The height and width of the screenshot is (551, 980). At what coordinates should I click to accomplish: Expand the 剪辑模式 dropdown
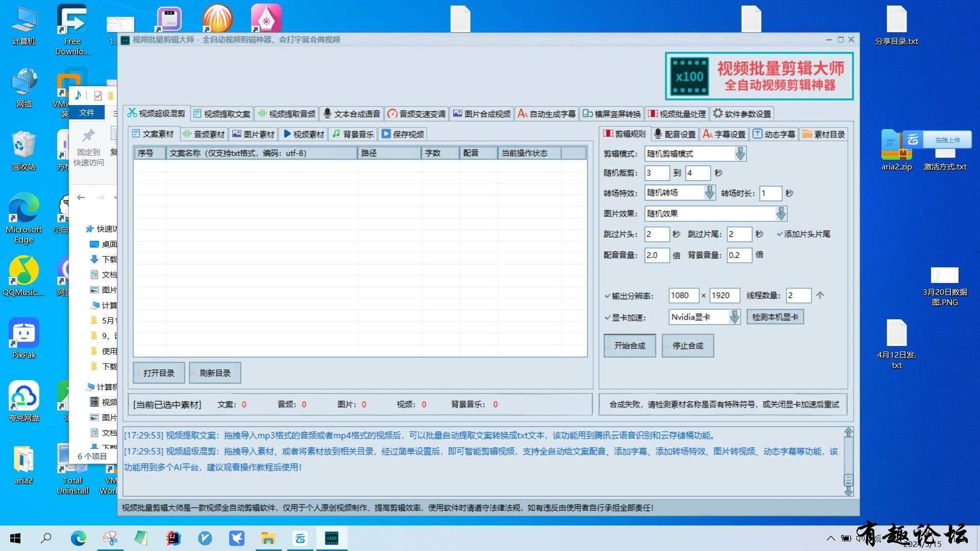pos(740,154)
